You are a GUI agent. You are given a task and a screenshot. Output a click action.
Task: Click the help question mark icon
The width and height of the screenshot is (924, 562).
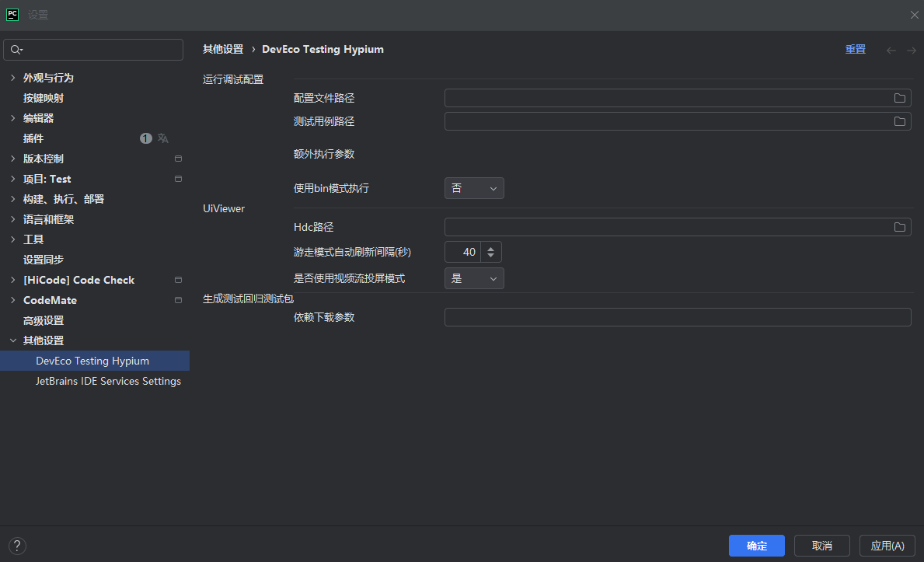click(17, 546)
